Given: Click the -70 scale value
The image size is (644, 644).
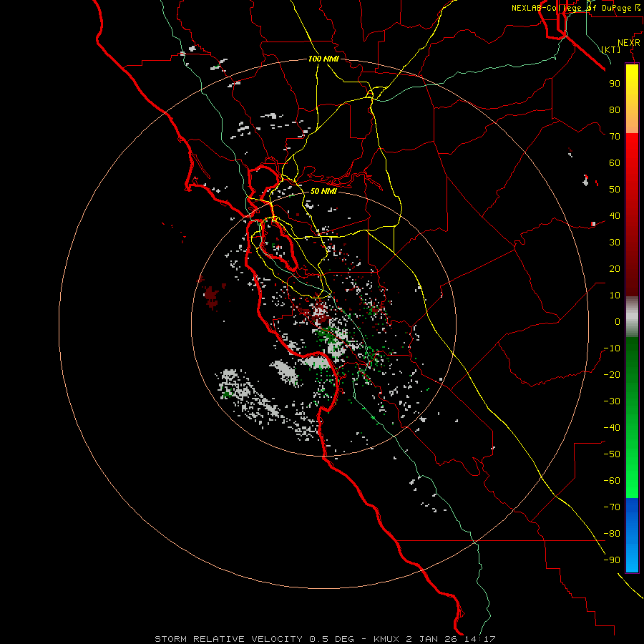Looking at the screenshot, I should coord(612,507).
